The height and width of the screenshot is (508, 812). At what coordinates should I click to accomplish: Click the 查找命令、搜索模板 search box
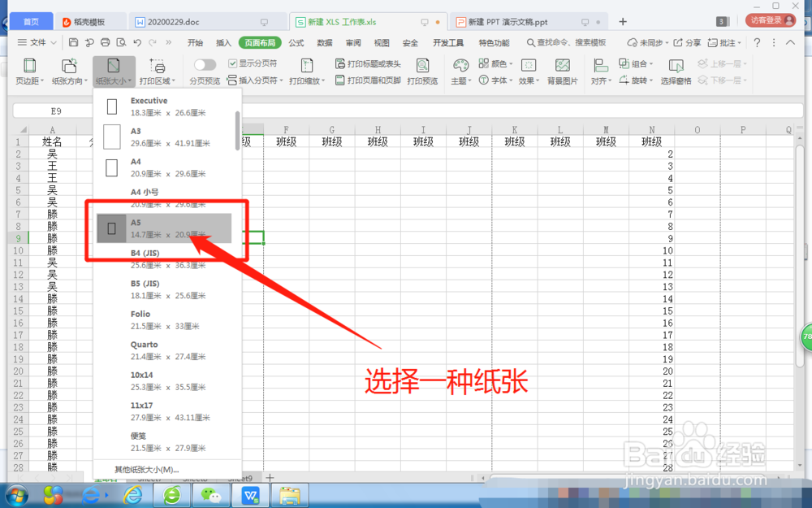click(x=566, y=42)
